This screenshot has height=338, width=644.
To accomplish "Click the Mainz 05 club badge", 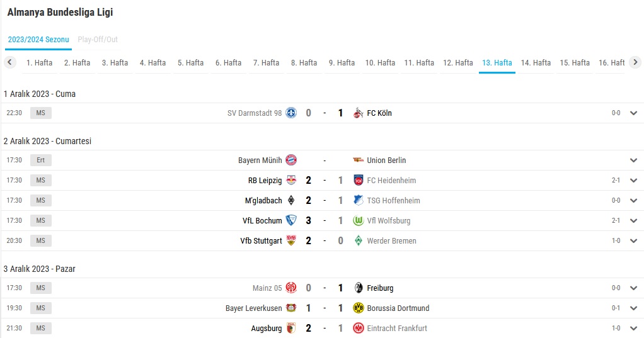I will tap(291, 288).
